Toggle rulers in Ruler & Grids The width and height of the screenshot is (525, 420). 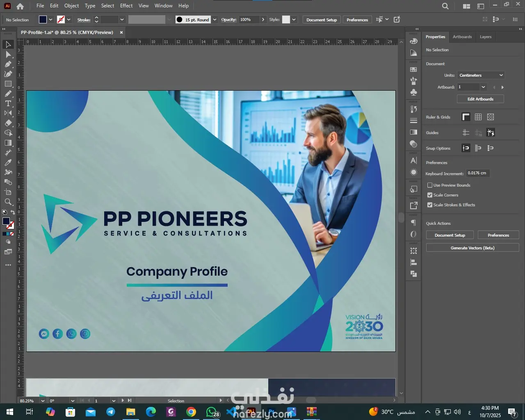point(466,117)
